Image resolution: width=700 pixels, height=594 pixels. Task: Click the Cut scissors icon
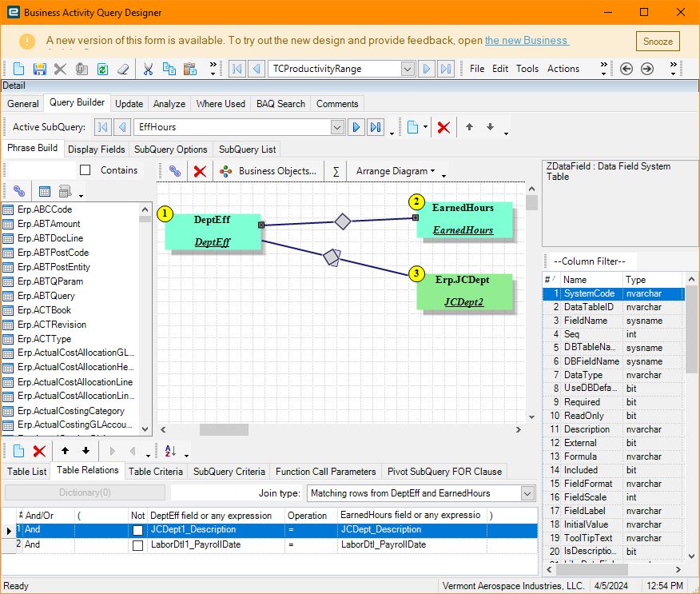pyautogui.click(x=148, y=69)
